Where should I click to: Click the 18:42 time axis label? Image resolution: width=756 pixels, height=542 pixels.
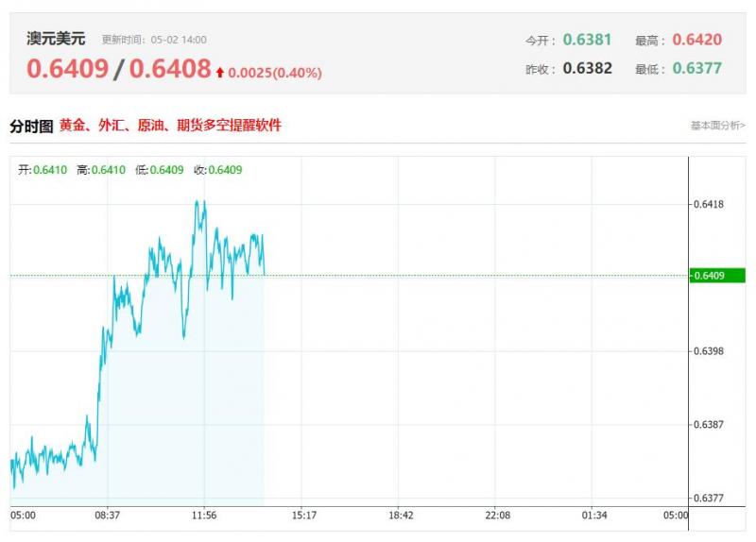[x=401, y=516]
